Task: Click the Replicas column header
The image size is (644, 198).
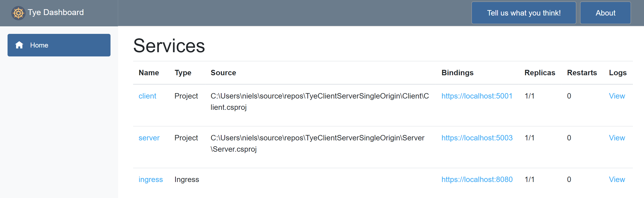Action: click(x=540, y=73)
